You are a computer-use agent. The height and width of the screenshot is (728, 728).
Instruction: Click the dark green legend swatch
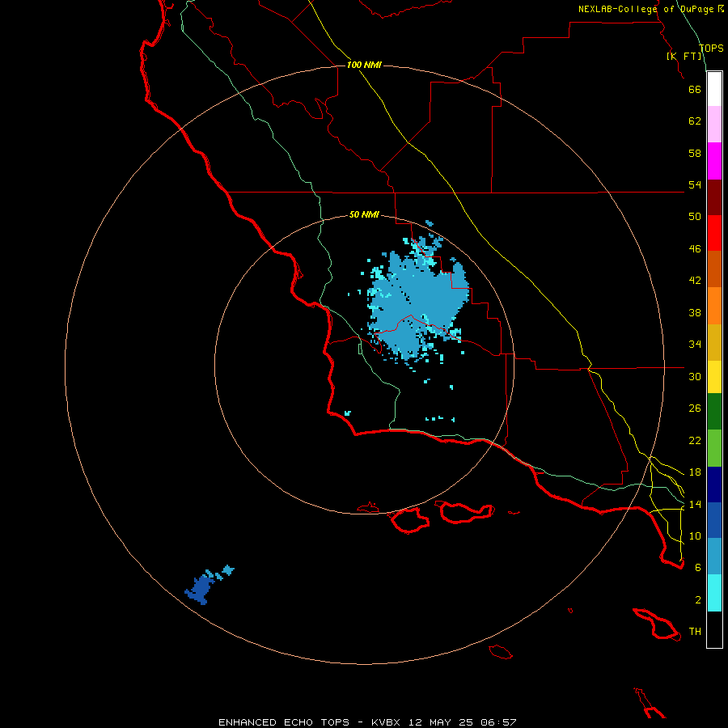tap(714, 412)
